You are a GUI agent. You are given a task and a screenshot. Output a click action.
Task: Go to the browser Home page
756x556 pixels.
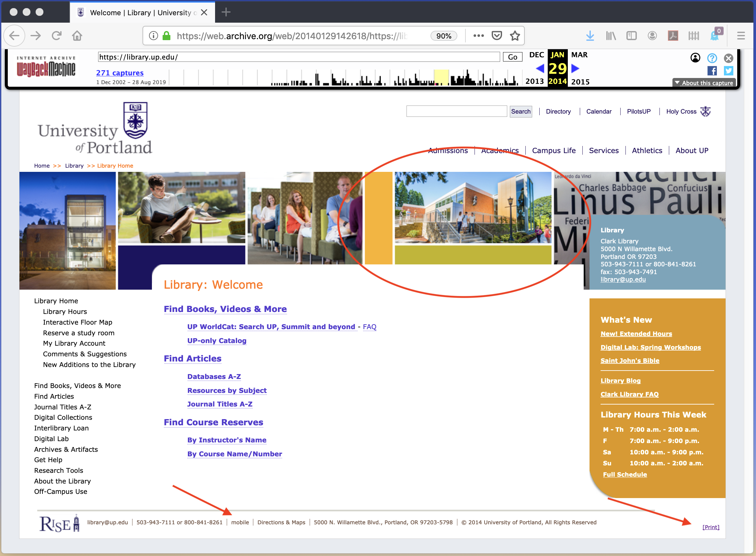coord(77,36)
